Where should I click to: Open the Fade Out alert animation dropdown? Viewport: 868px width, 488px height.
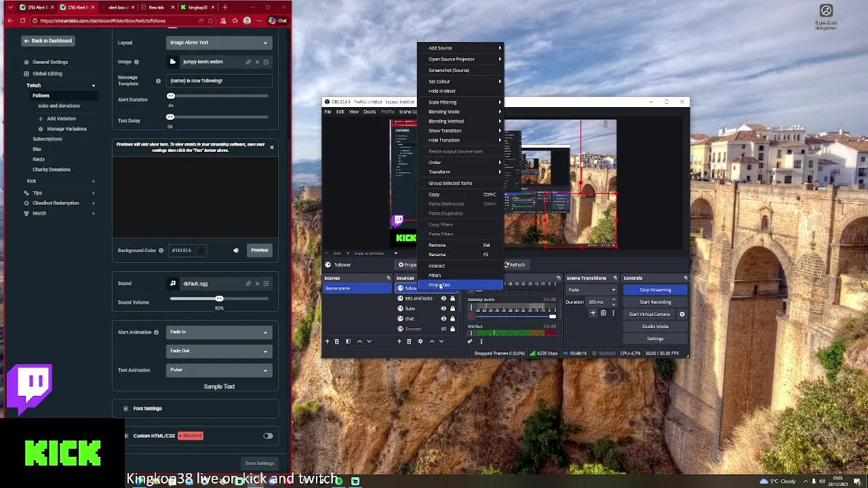(x=219, y=351)
